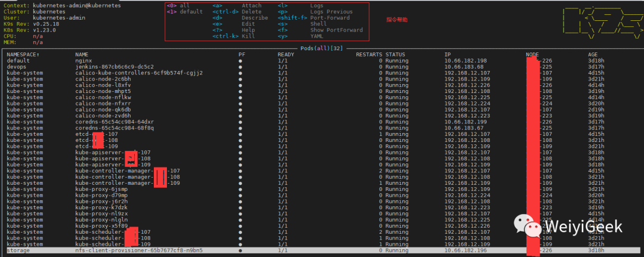Image resolution: width=644 pixels, height=257 pixels.
Task: Click the IP 10.66.183.67 cell
Action: coord(464,128)
